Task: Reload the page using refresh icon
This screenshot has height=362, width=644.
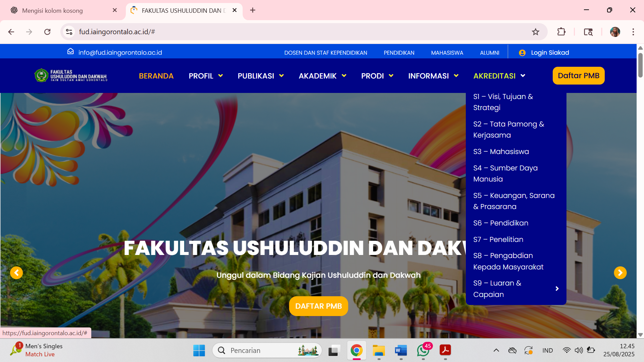Action: click(x=47, y=32)
